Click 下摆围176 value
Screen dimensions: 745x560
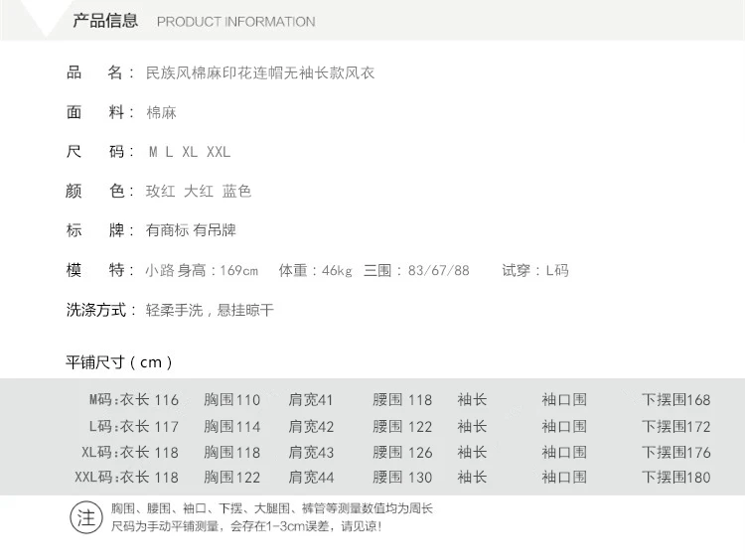click(676, 452)
